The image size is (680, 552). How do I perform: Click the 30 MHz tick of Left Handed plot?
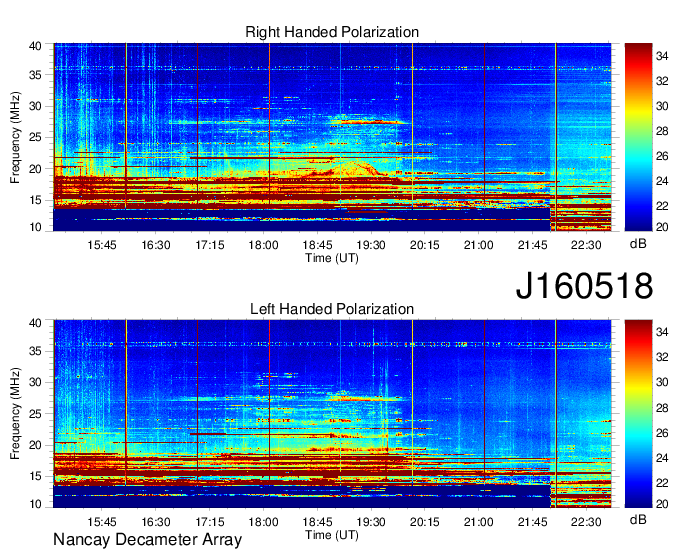point(35,382)
